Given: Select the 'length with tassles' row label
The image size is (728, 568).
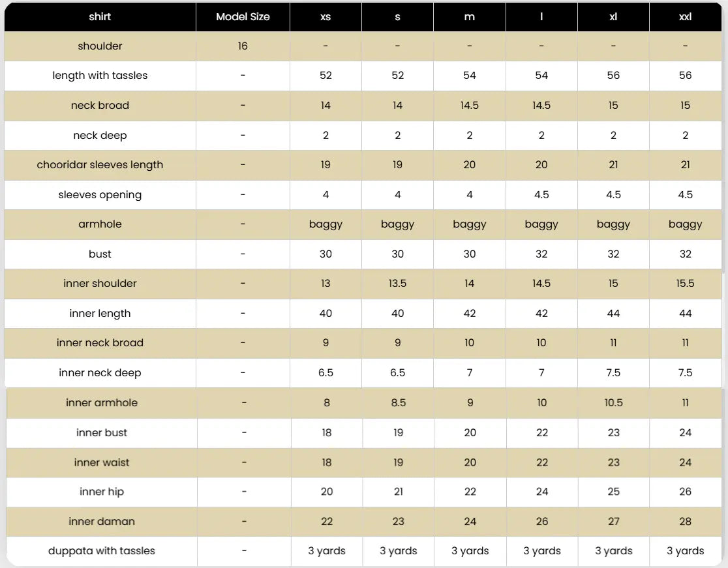Looking at the screenshot, I should click(100, 76).
